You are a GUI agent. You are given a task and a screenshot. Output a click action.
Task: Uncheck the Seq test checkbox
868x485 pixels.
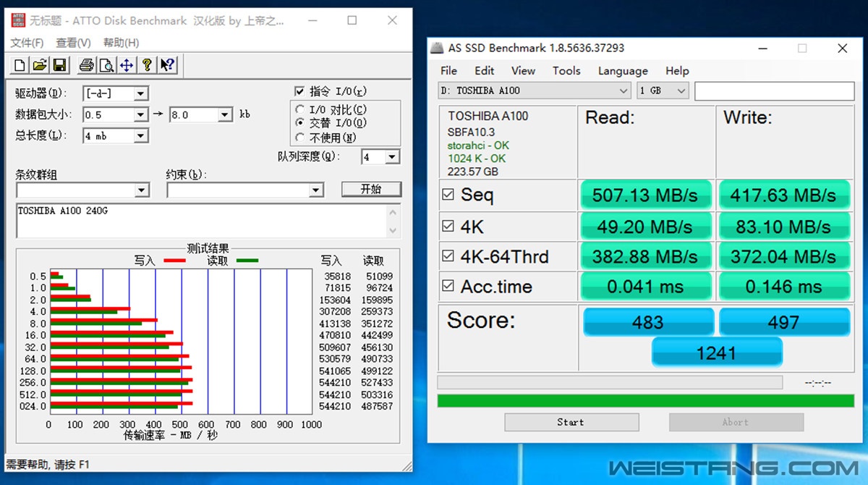(448, 195)
